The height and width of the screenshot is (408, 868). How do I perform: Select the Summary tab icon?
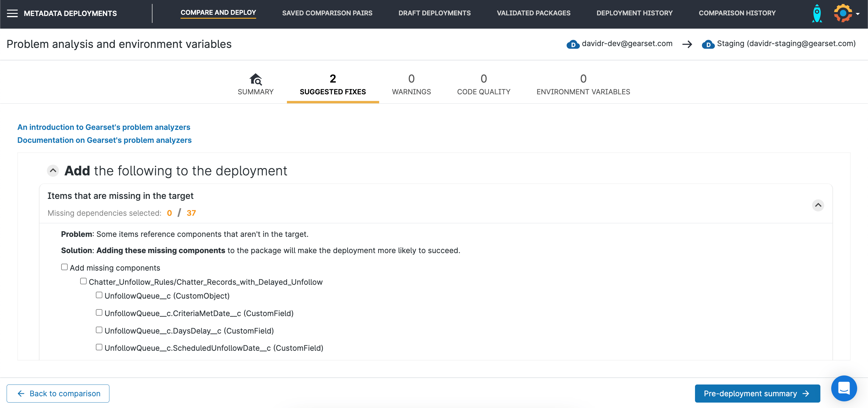point(255,80)
